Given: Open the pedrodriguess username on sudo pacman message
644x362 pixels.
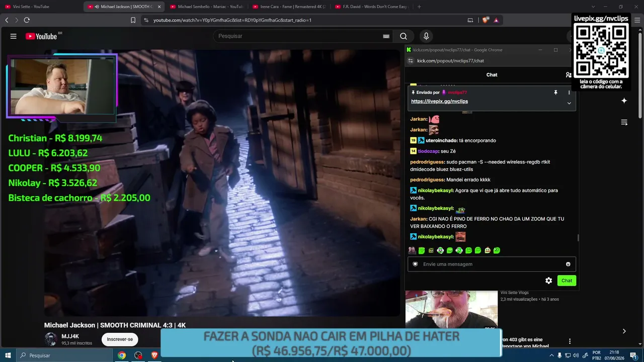Looking at the screenshot, I should point(427,162).
